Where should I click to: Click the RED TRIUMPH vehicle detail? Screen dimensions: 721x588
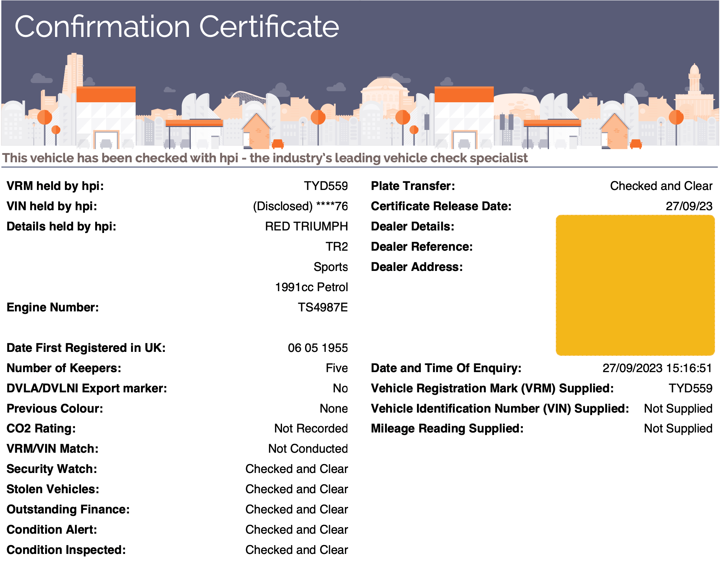[x=306, y=226]
